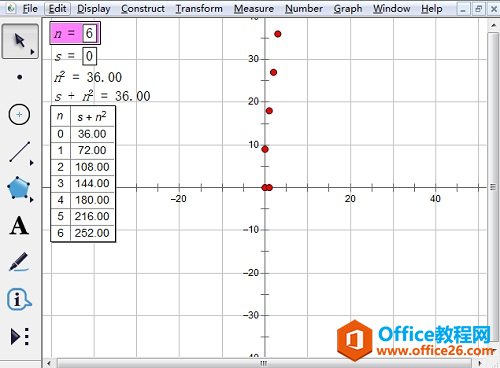The image size is (500, 368).
Task: Select the Marker tool
Action: [19, 262]
